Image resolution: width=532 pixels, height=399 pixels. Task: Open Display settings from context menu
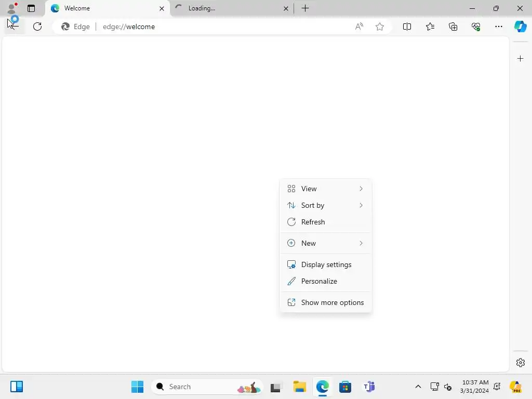click(326, 264)
